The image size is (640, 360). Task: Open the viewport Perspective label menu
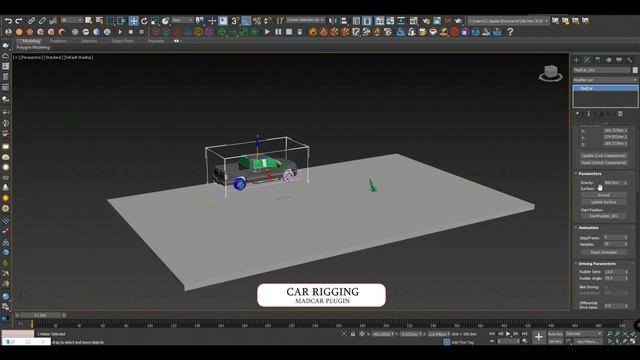click(31, 58)
